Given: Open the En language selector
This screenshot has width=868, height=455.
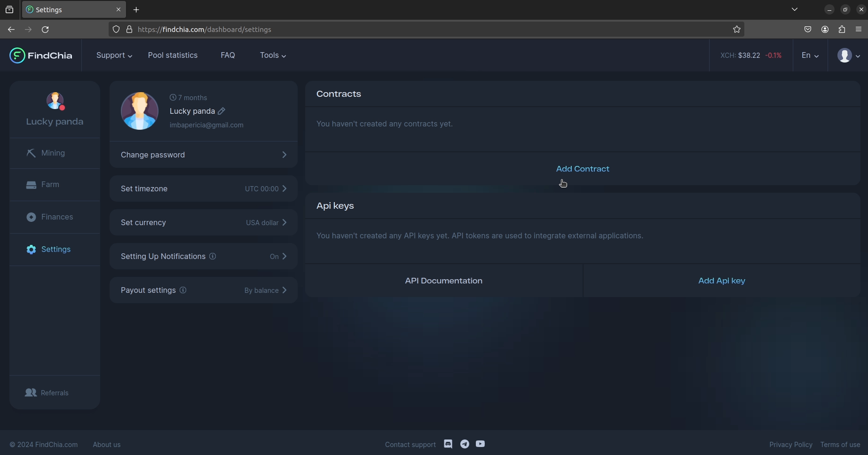Looking at the screenshot, I should click(x=810, y=55).
